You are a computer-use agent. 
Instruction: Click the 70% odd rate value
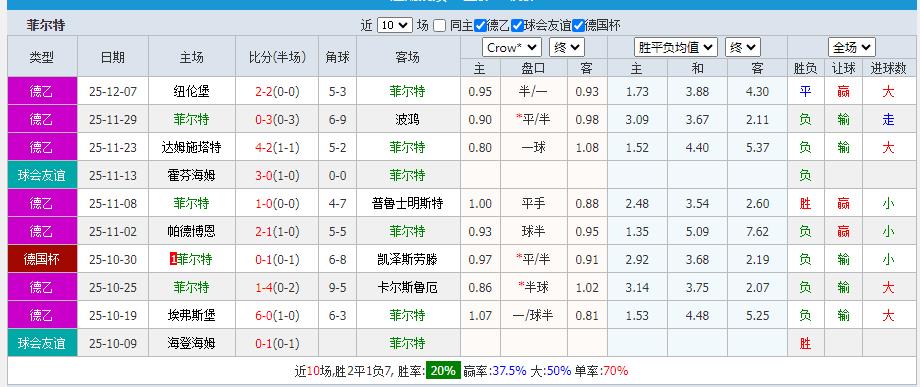[x=615, y=371]
